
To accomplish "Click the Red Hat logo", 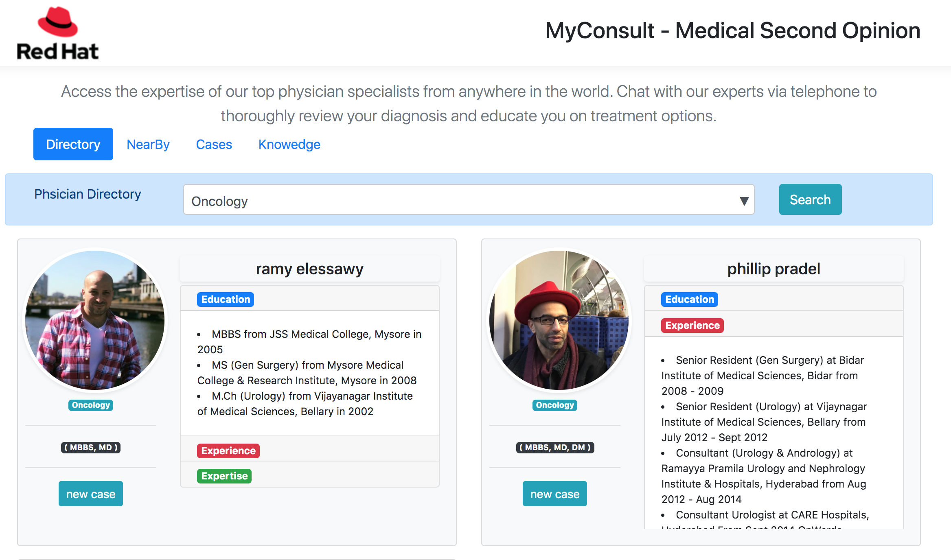I will click(57, 33).
